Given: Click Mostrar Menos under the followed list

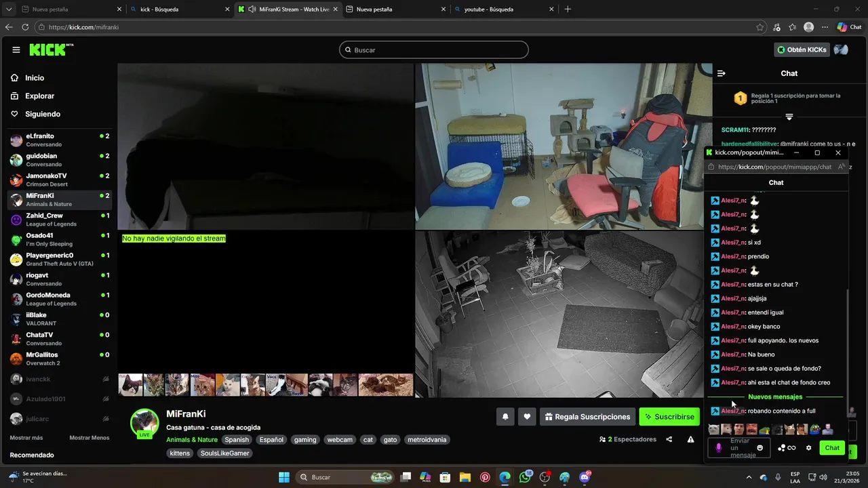Looking at the screenshot, I should (90, 438).
